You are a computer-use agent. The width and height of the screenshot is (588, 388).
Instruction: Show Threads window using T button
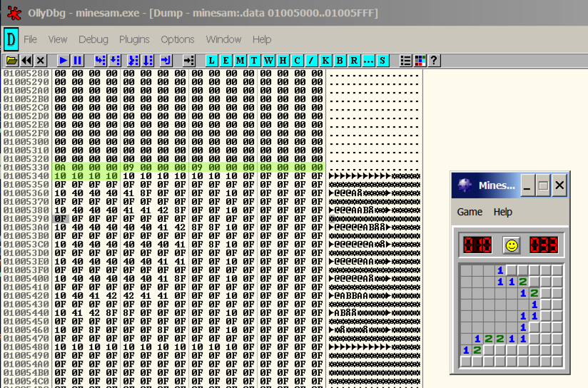255,61
